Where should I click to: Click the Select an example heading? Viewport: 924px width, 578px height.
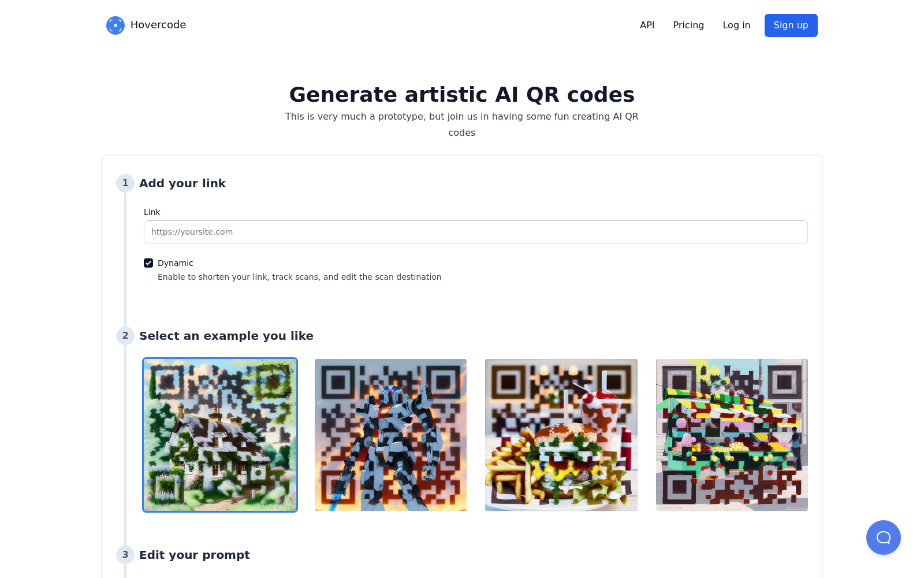pyautogui.click(x=226, y=336)
